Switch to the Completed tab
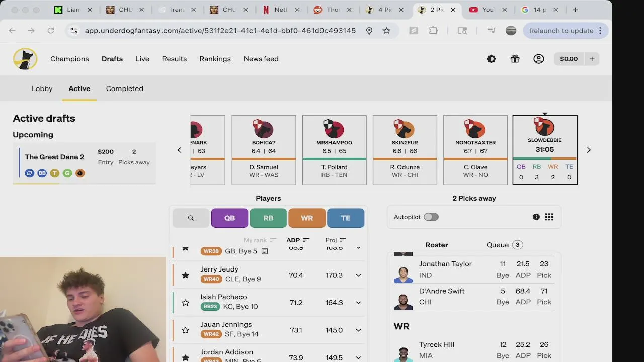This screenshot has width=644, height=362. [x=125, y=88]
